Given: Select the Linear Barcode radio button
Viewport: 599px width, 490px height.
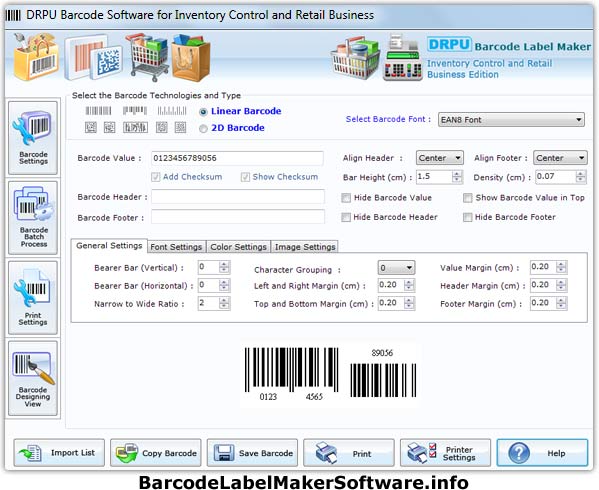Looking at the screenshot, I should [x=203, y=112].
